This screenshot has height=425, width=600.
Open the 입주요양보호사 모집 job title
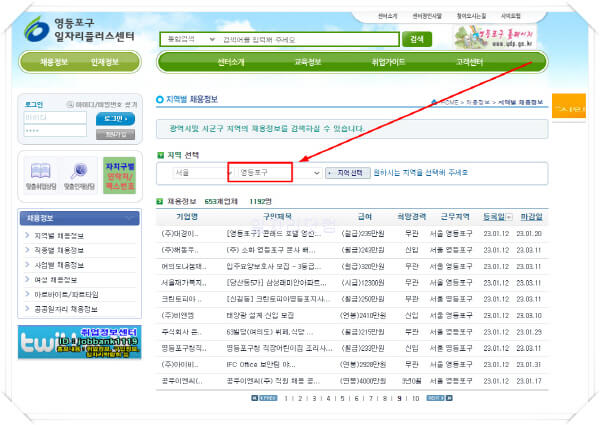click(x=274, y=266)
